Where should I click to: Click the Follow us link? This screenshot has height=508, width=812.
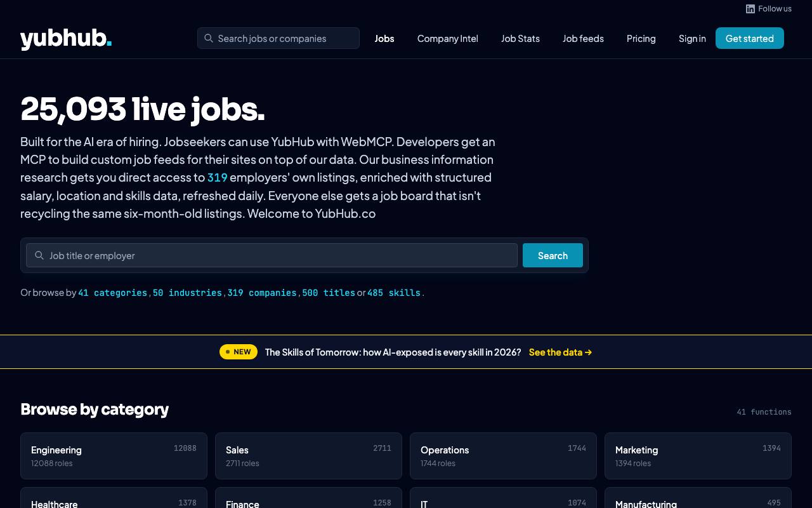(x=769, y=9)
